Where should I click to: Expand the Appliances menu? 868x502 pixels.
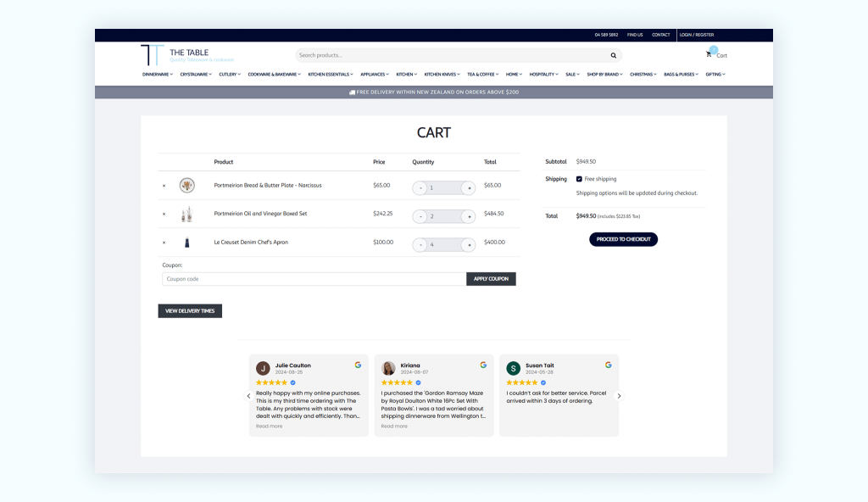(375, 75)
